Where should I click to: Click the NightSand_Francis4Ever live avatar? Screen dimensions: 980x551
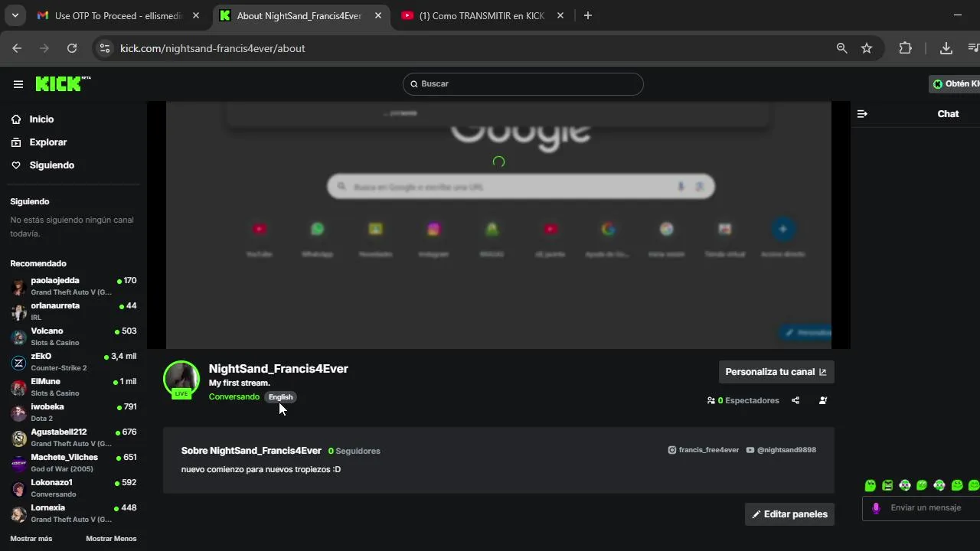point(181,379)
